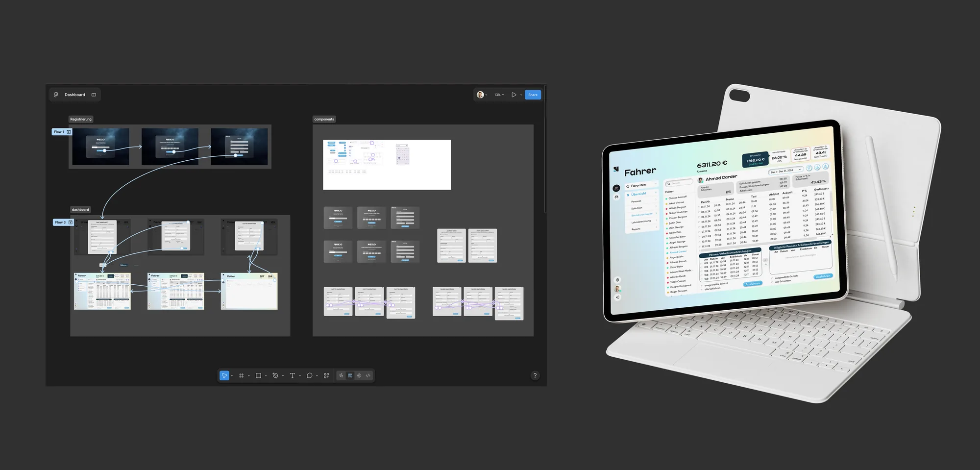This screenshot has width=980, height=470.
Task: Click the Flow 1 prototype start label
Action: point(62,132)
